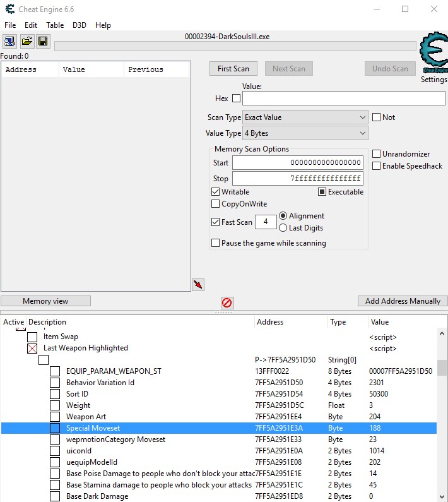Open Memory view
448x502 pixels.
coord(46,301)
